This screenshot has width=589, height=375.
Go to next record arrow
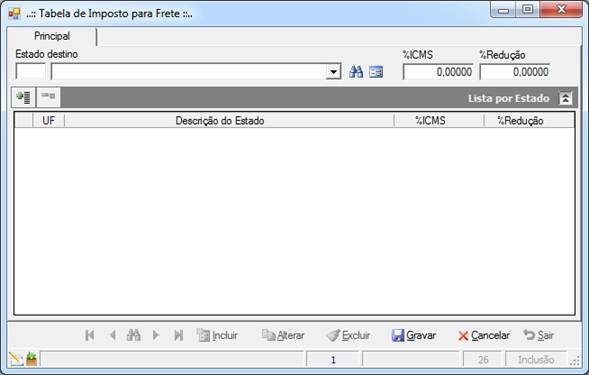[156, 335]
